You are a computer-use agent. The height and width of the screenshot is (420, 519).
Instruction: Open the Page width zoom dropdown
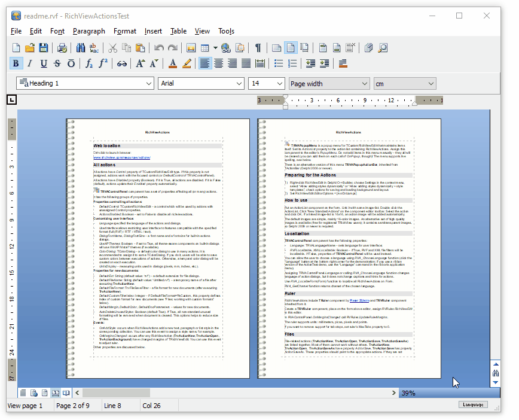pos(365,84)
